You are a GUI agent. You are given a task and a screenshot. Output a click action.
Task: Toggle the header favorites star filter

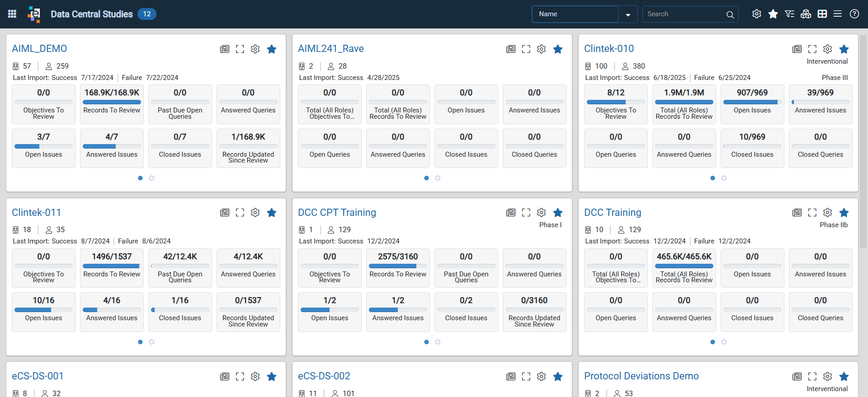(773, 14)
